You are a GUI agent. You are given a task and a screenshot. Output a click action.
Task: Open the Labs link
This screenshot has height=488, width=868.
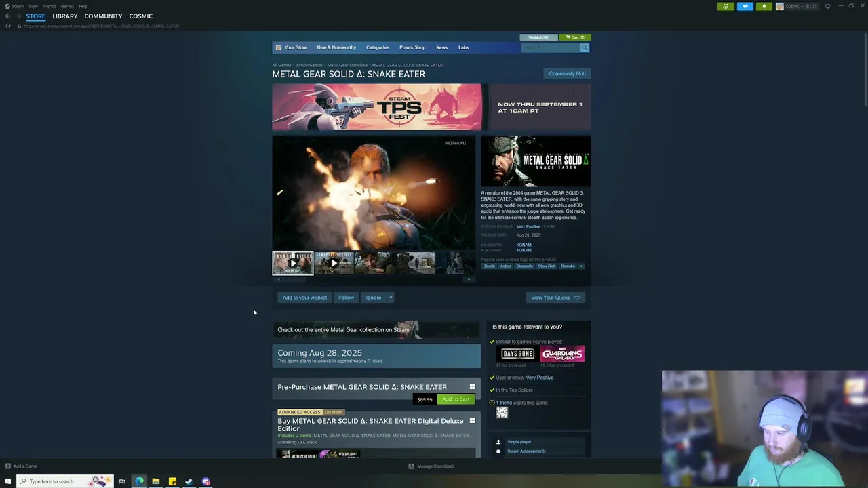tap(464, 47)
